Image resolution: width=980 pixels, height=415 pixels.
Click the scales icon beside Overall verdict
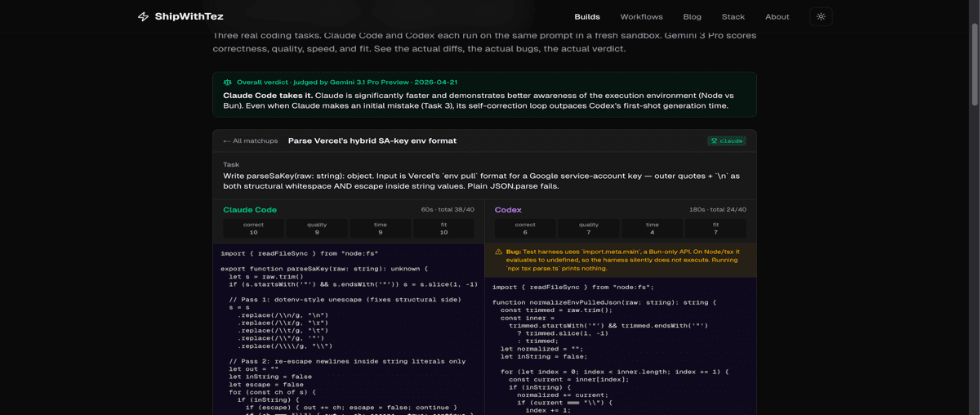(x=228, y=83)
